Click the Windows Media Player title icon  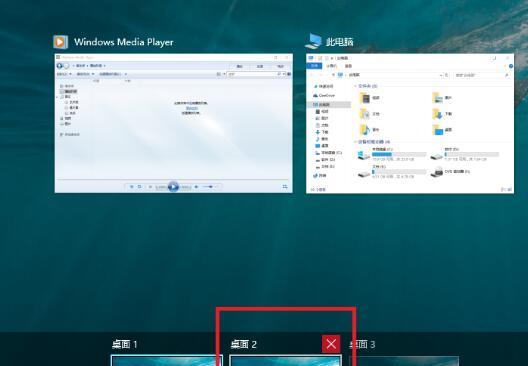click(x=61, y=42)
